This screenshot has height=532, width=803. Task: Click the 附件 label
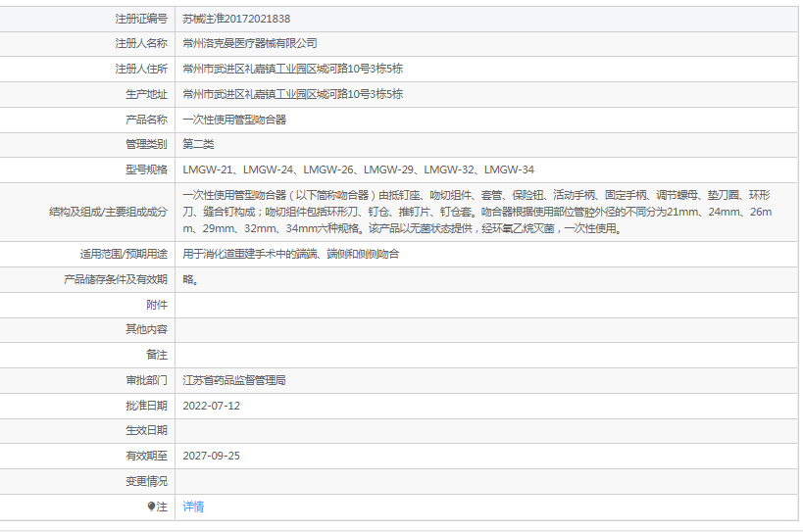(157, 305)
